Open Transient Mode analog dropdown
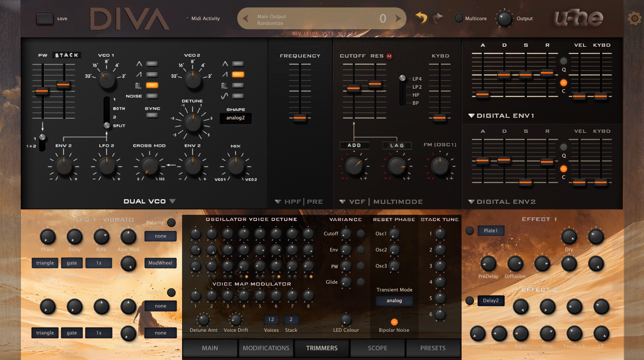 [x=394, y=301]
